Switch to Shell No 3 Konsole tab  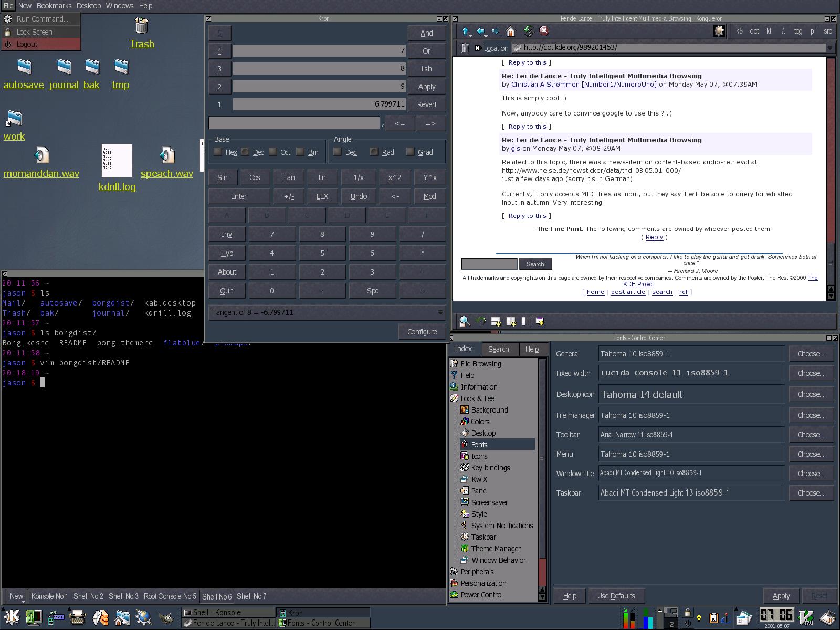[x=123, y=596]
